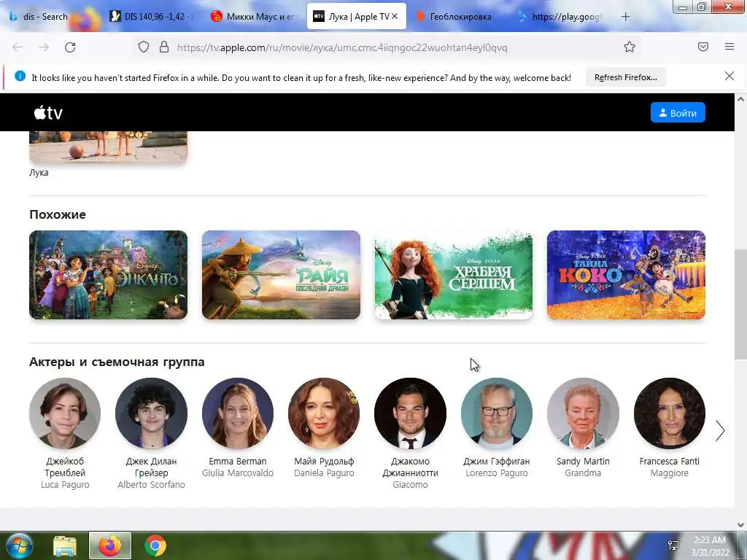Click the Emma Berman name link
The image size is (747, 560).
(x=238, y=462)
